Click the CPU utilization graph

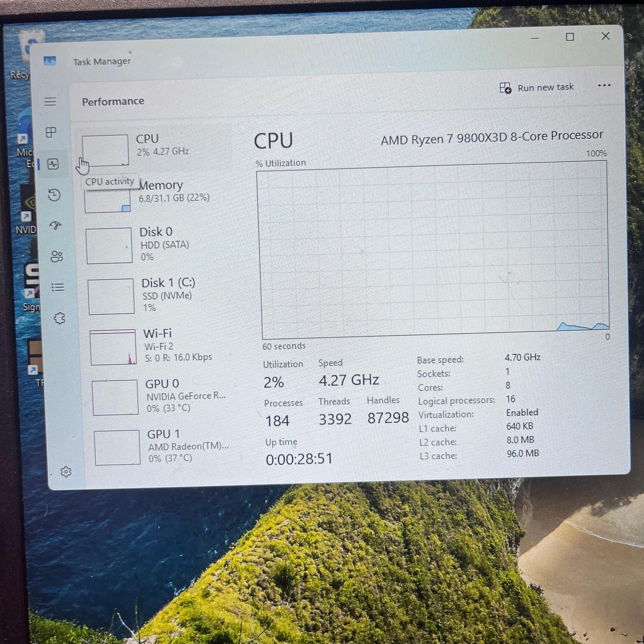pos(433,250)
